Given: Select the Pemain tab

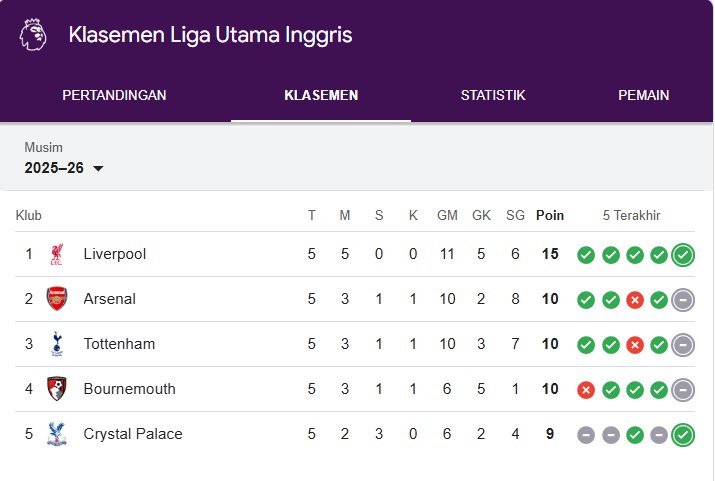Looking at the screenshot, I should tap(644, 96).
